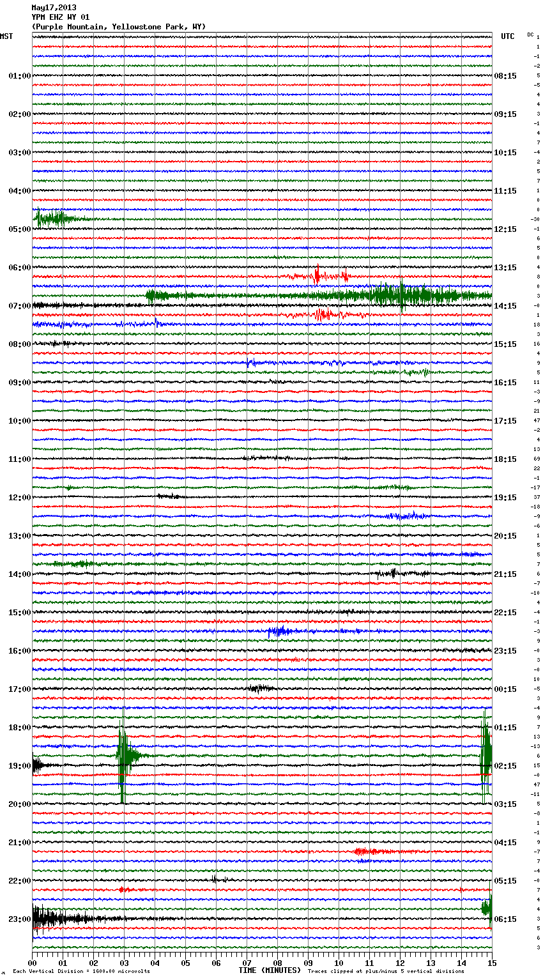
Task: Click the 02:15 UTC time label
Action: (505, 766)
